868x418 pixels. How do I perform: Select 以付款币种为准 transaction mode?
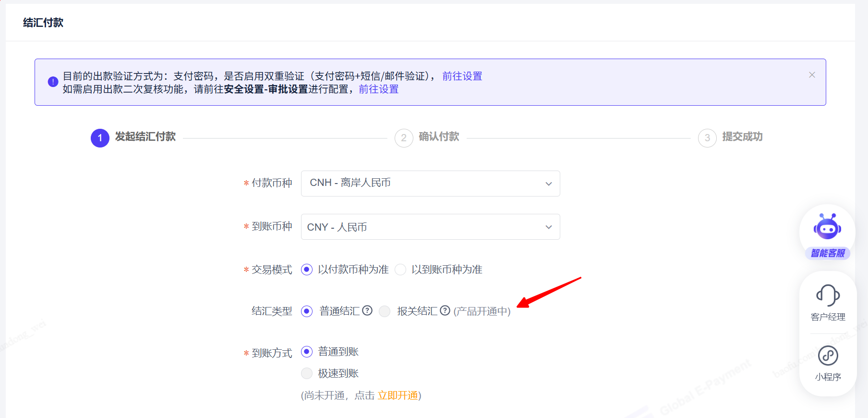(x=307, y=270)
